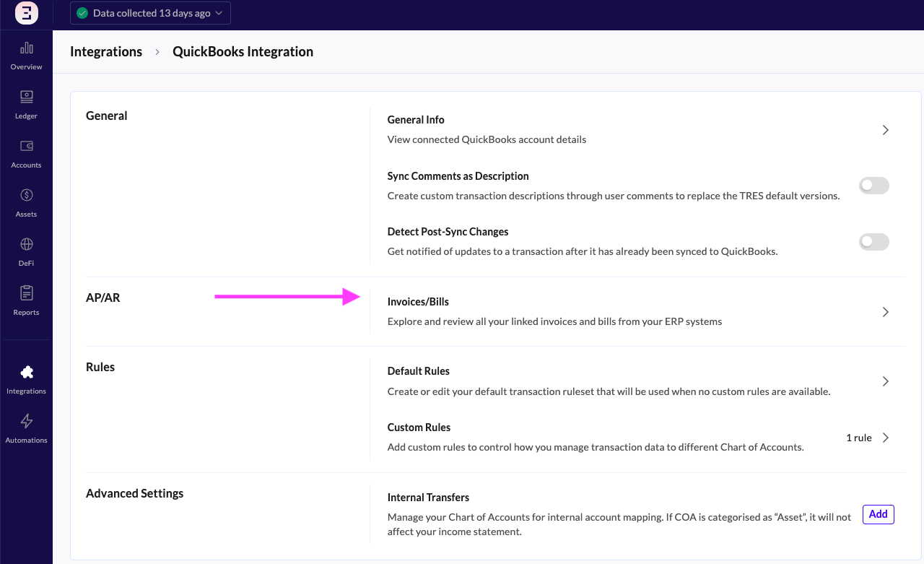Open Invoices/Bills chevron arrow
This screenshot has width=924, height=564.
[x=885, y=312]
